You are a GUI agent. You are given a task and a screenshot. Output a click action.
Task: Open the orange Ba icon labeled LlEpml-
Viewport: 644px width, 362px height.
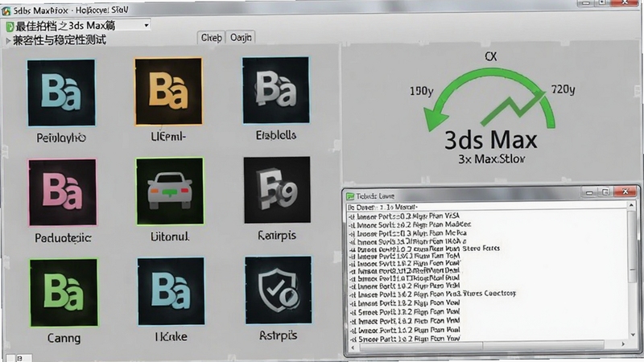click(x=168, y=91)
